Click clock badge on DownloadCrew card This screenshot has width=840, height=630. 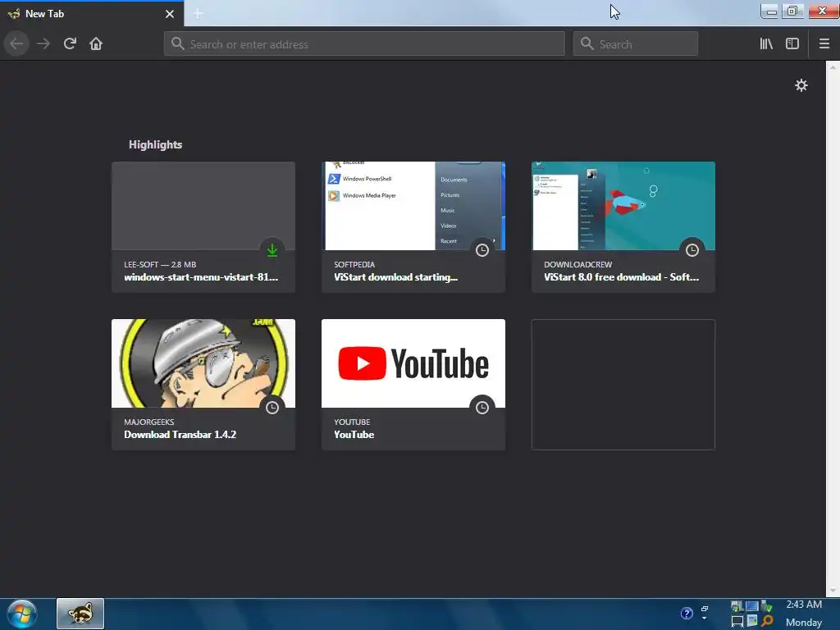[x=692, y=250]
